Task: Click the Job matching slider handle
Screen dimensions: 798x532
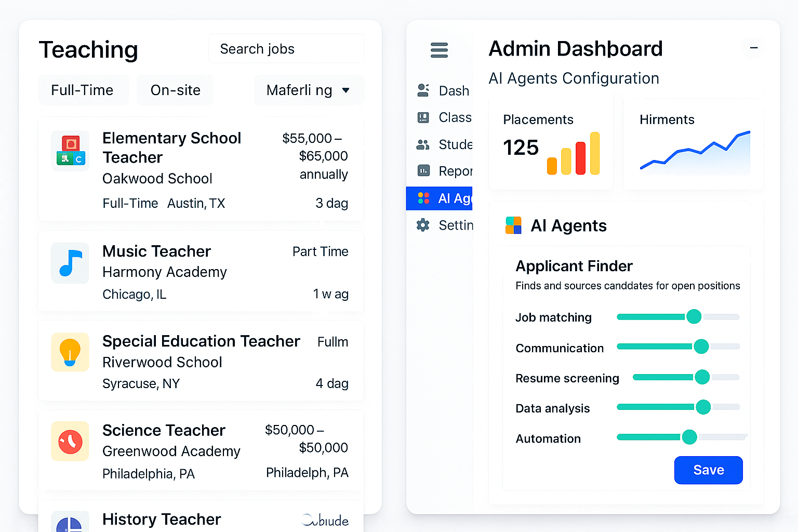Action: (694, 316)
